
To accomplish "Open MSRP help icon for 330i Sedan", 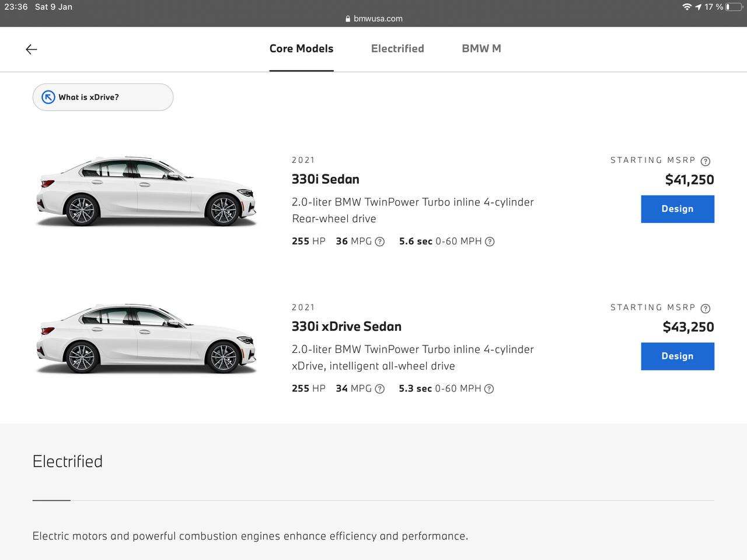I will coord(706,161).
